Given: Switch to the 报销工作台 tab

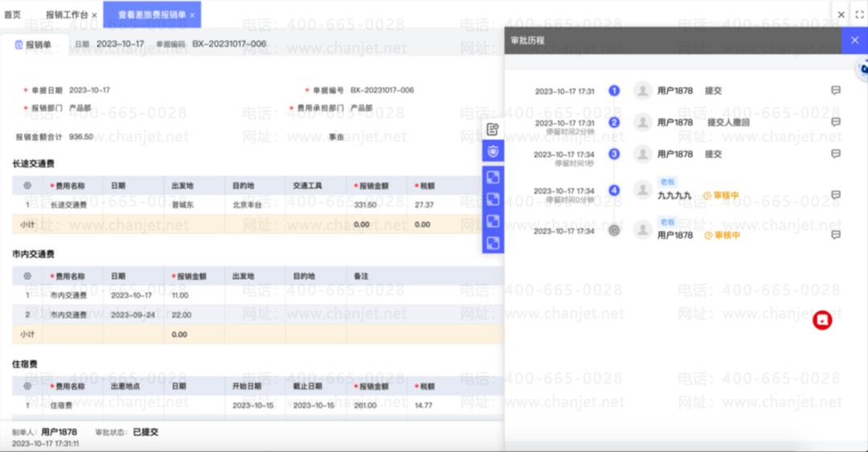Looking at the screenshot, I should pyautogui.click(x=67, y=15).
